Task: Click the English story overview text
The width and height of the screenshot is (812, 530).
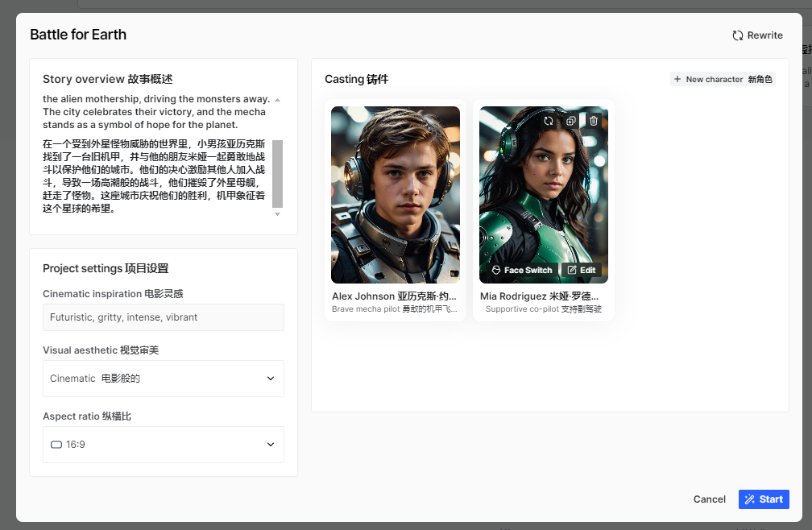Action: point(156,112)
